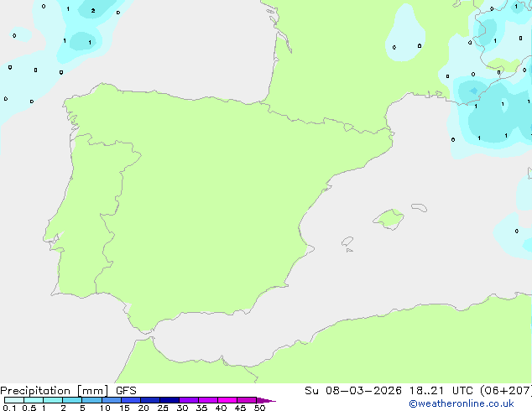Click Mallorca island on the map
Screen dimensions: 532x411
pos(389,219)
